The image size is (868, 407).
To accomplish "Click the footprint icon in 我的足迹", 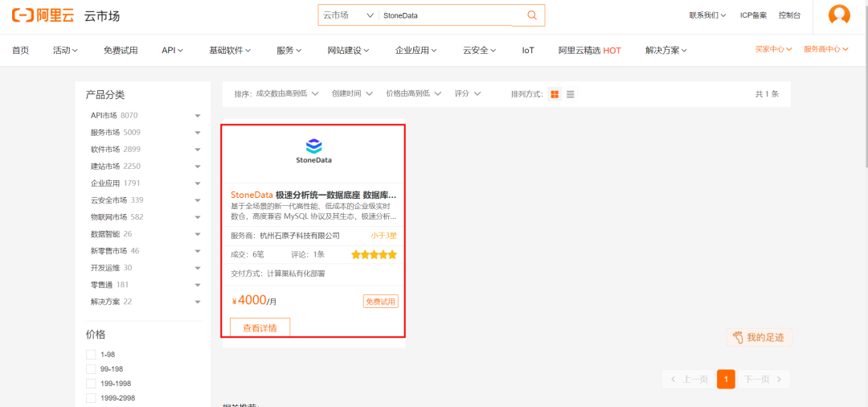I will (x=737, y=337).
